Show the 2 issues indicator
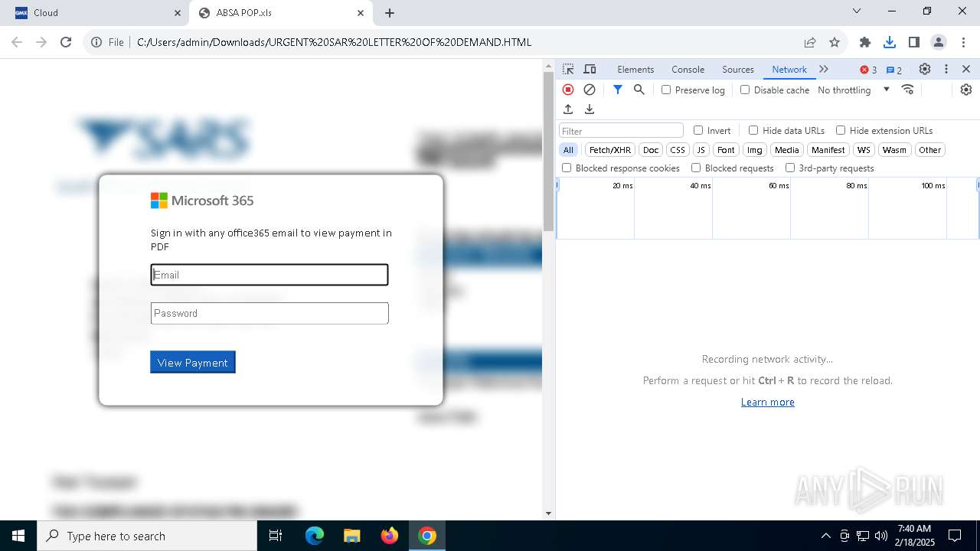This screenshot has height=551, width=980. 894,70
